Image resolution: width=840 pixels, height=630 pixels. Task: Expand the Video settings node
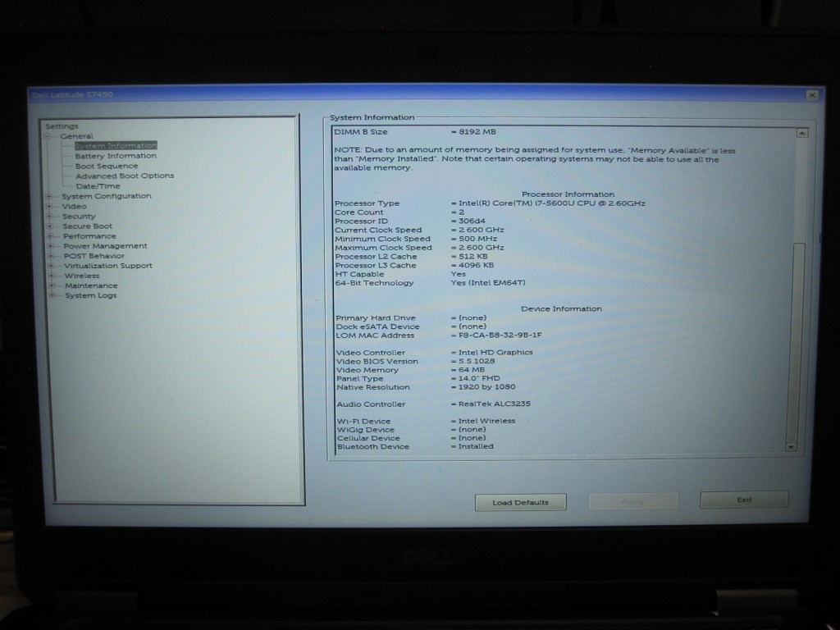tap(49, 206)
